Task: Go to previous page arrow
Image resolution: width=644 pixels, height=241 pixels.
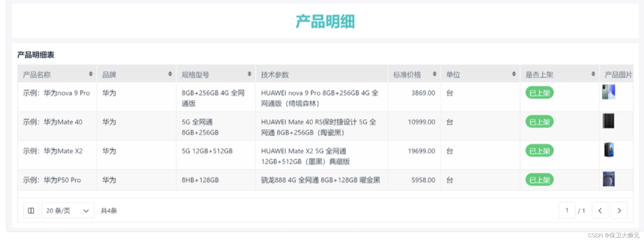Action: click(600, 211)
